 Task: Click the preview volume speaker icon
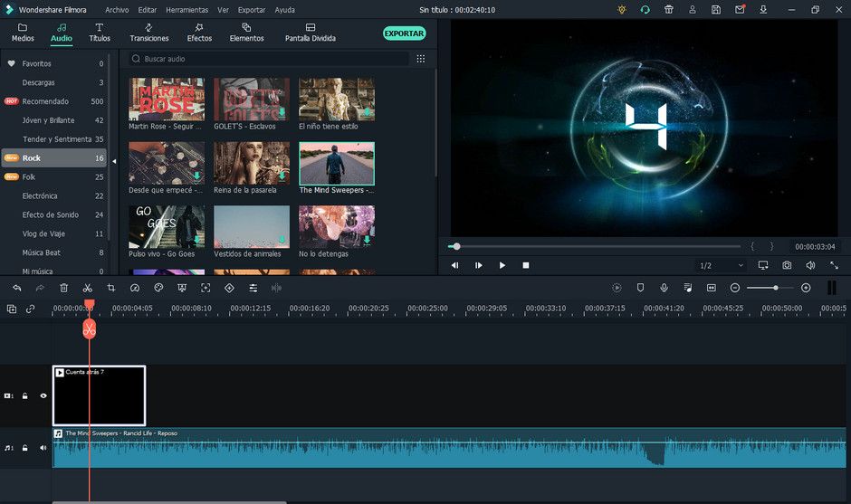click(810, 265)
